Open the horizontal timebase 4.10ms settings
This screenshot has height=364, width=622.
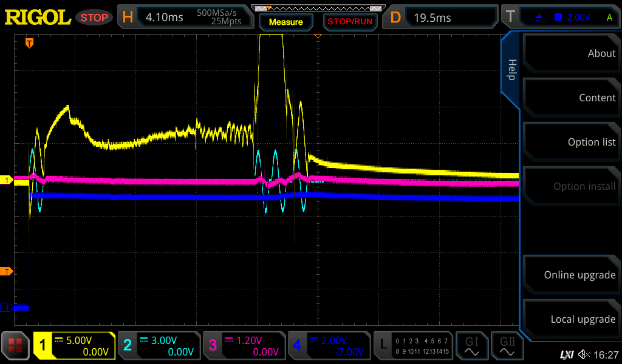point(185,18)
